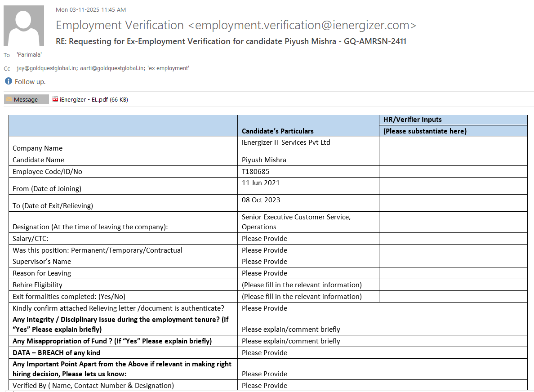Viewport: 534px width, 392px height.
Task: Switch to the Message tab
Action: click(26, 99)
